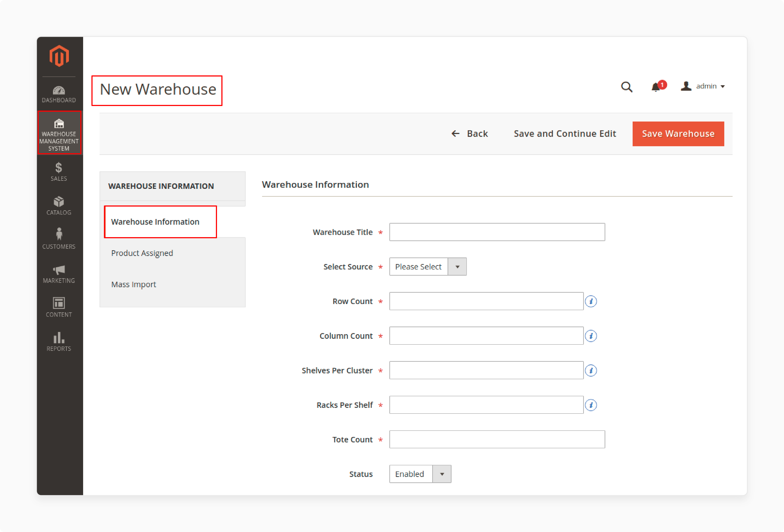Image resolution: width=784 pixels, height=532 pixels.
Task: Focus the Shelves Per Cluster field
Action: (x=486, y=370)
